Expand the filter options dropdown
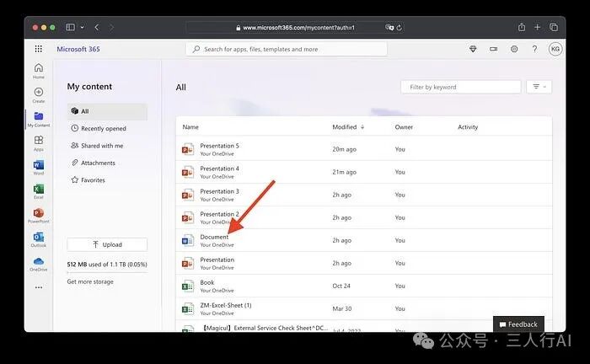590x364 pixels. pyautogui.click(x=539, y=87)
